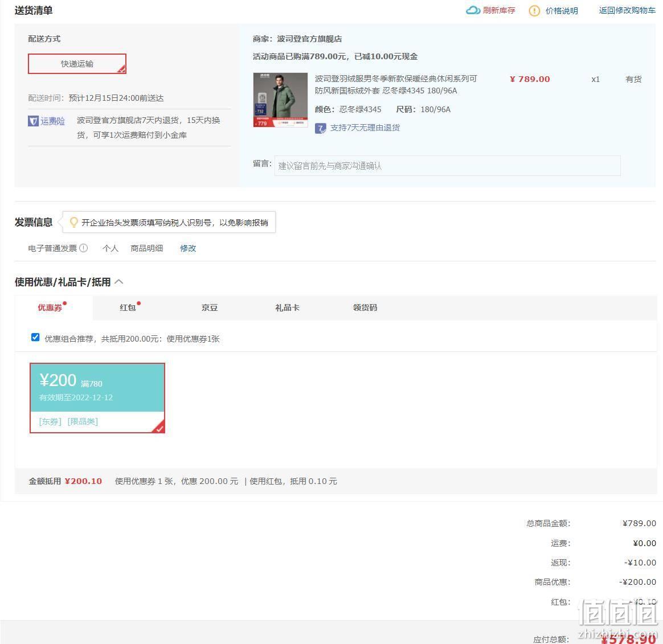Open the 红包 tab
This screenshot has width=663, height=644.
coord(128,307)
